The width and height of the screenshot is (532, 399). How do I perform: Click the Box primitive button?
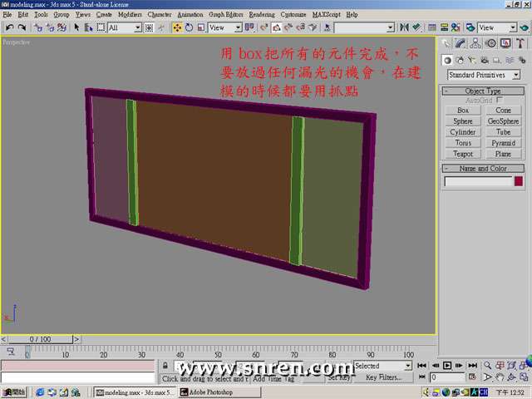point(463,111)
